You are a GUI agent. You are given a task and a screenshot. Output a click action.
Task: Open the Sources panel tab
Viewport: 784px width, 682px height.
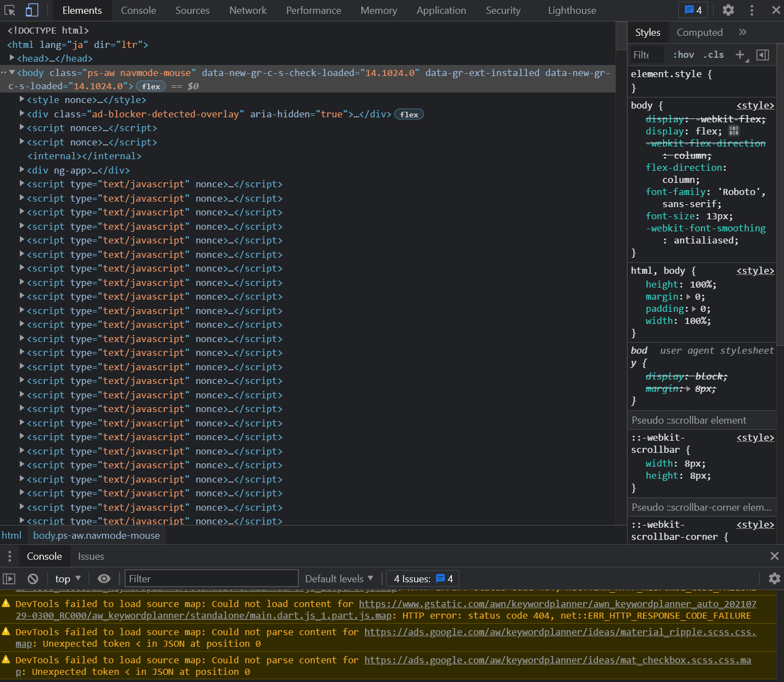point(192,10)
